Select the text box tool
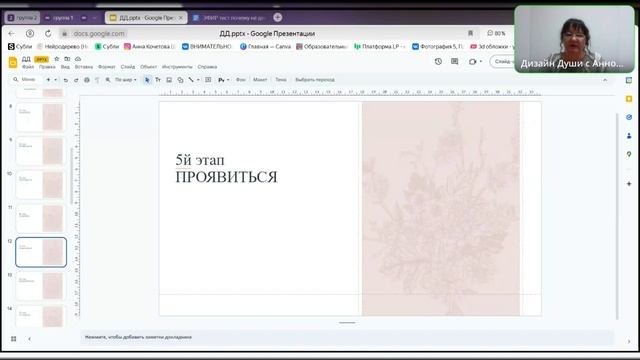Viewport: 640px width, 360px height. [158, 80]
